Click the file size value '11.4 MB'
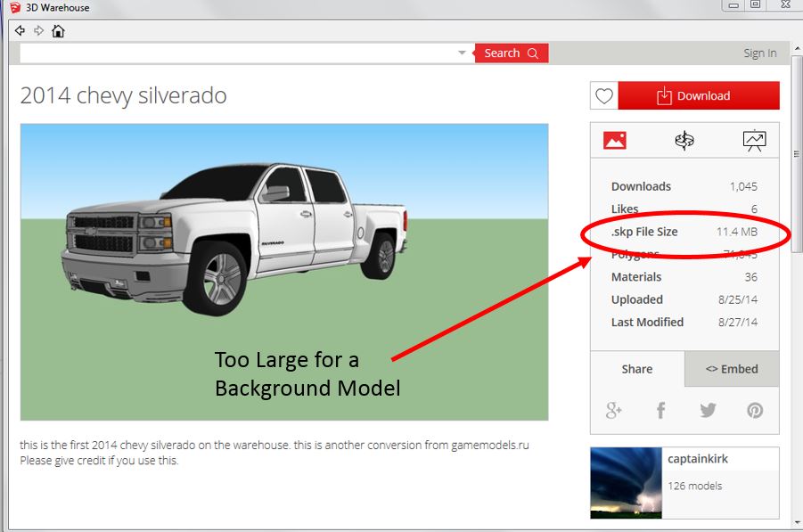Viewport: 803px width, 532px height. pyautogui.click(x=737, y=232)
